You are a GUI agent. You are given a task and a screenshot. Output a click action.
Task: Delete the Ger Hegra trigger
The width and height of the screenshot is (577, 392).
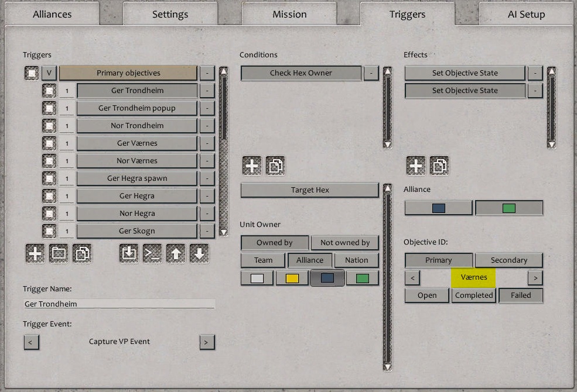coord(207,196)
